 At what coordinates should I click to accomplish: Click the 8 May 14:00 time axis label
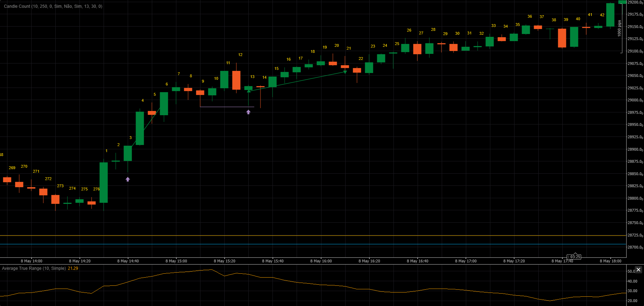(x=32, y=261)
